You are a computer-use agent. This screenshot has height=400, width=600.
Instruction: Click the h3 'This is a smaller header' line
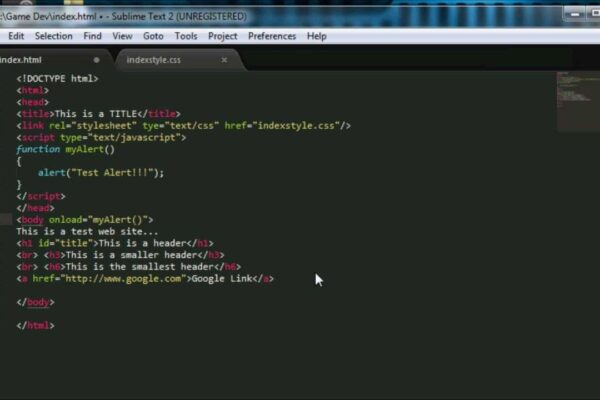click(121, 255)
